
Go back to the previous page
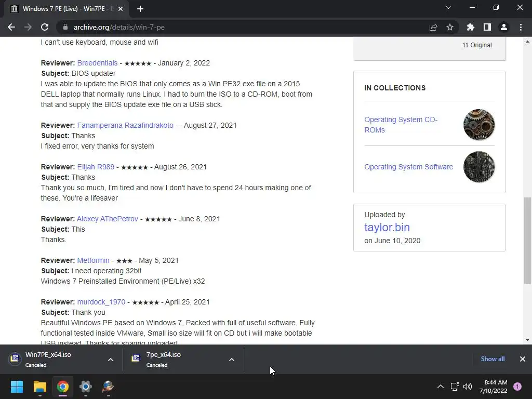pyautogui.click(x=11, y=27)
